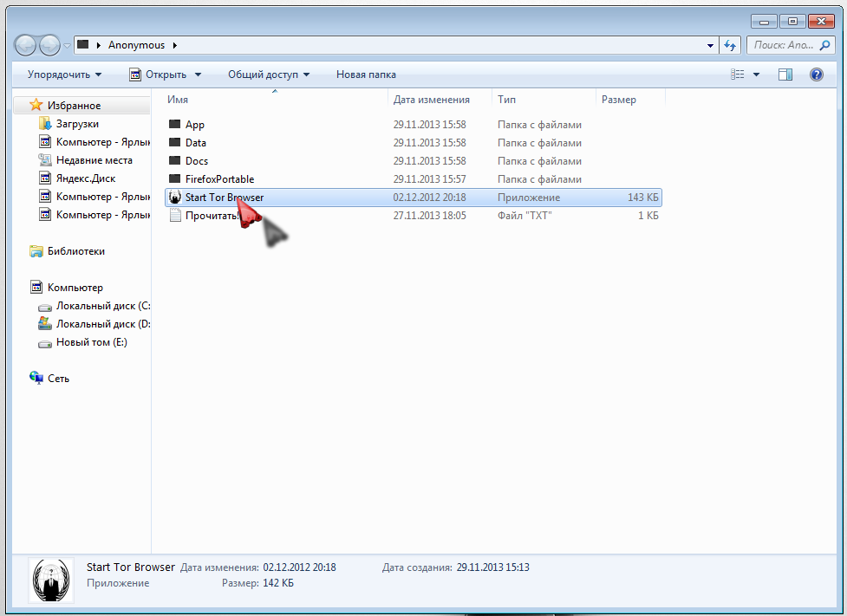Click the Back navigation arrow
Image resolution: width=847 pixels, height=616 pixels.
coord(25,45)
